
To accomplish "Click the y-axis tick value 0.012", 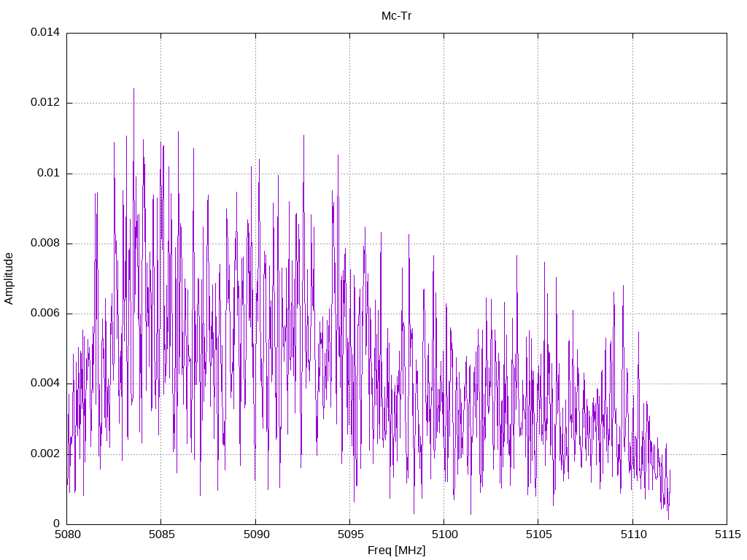I will 45,102.
